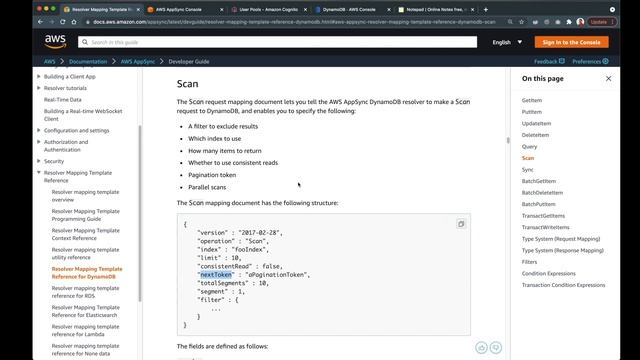640x360 pixels.
Task: Give thumbs up feedback on page
Action: click(x=481, y=347)
